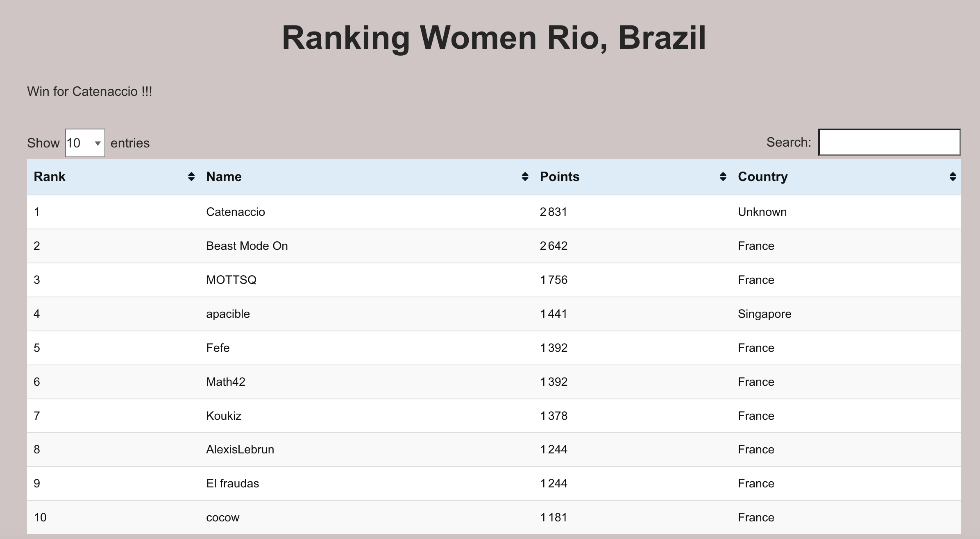Select Koukiz points value 1 378

(x=554, y=416)
